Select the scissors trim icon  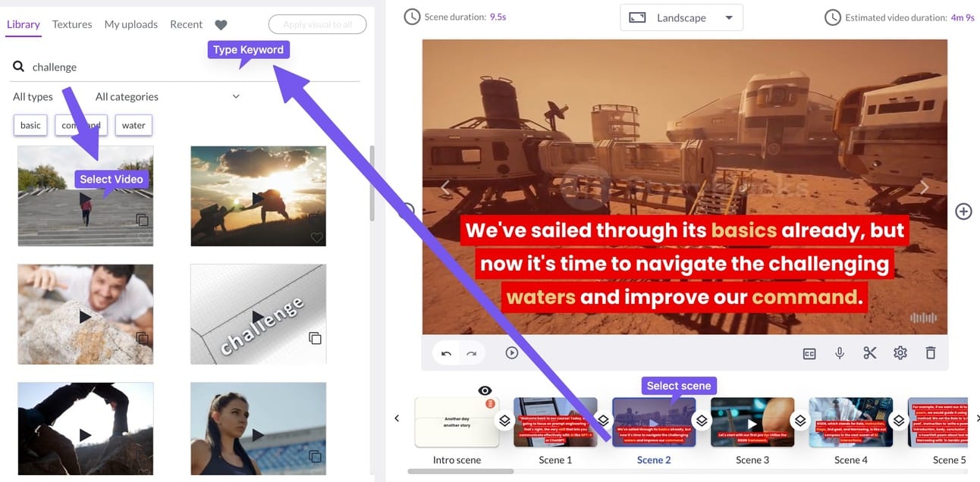tap(870, 353)
